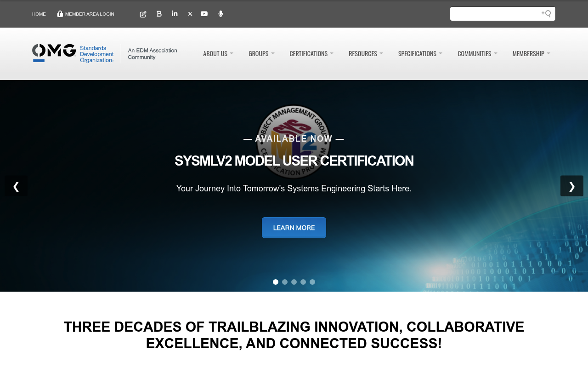Select the first carousel dot
588x368 pixels.
276,282
